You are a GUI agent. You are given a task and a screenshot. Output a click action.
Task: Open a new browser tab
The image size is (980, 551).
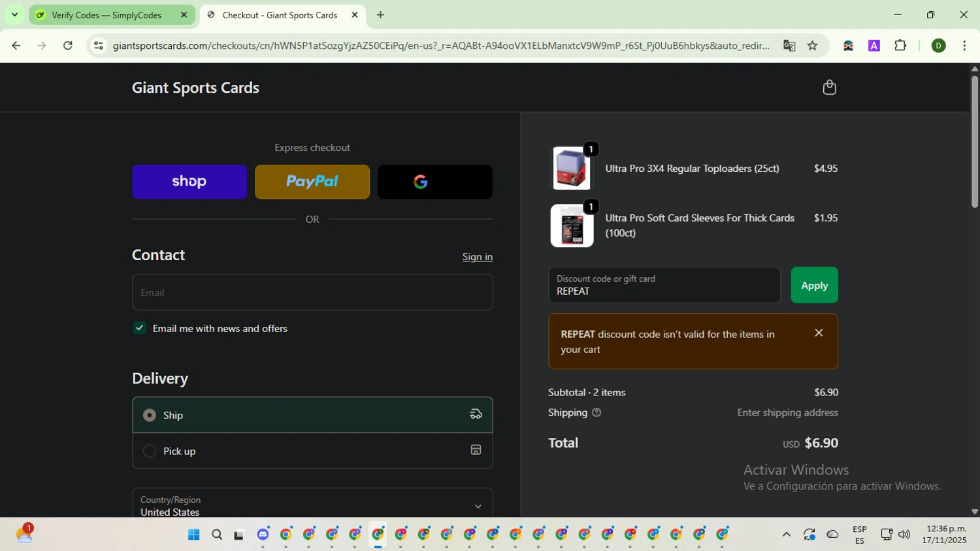tap(380, 15)
